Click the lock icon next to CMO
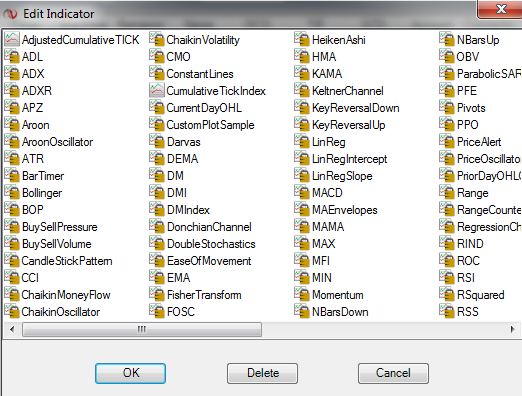This screenshot has height=396, width=522. [157, 56]
